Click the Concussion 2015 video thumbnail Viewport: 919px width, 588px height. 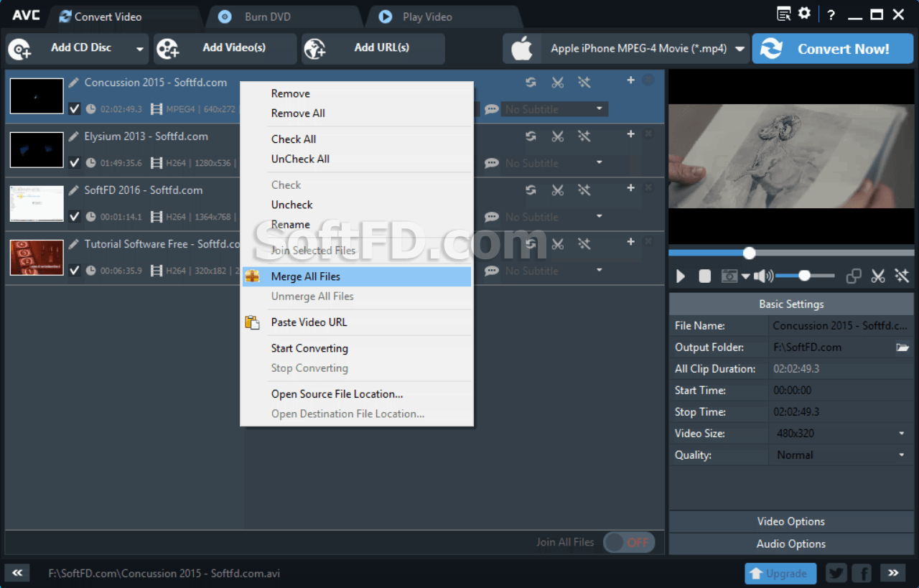click(37, 96)
